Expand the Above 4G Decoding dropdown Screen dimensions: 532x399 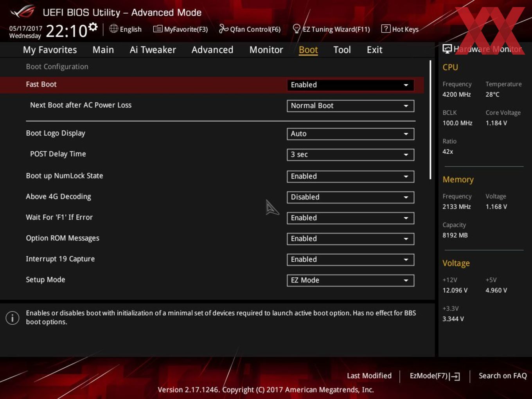350,197
